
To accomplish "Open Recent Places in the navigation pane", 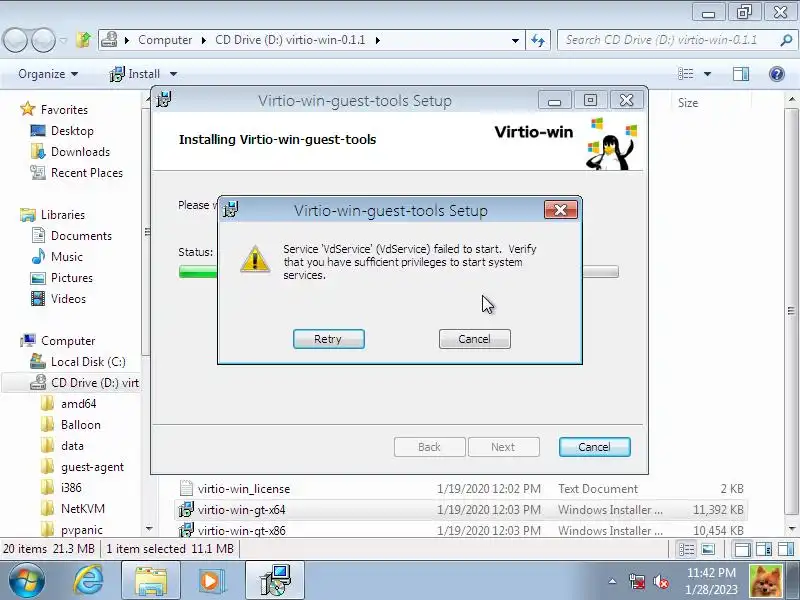I will pyautogui.click(x=77, y=172).
